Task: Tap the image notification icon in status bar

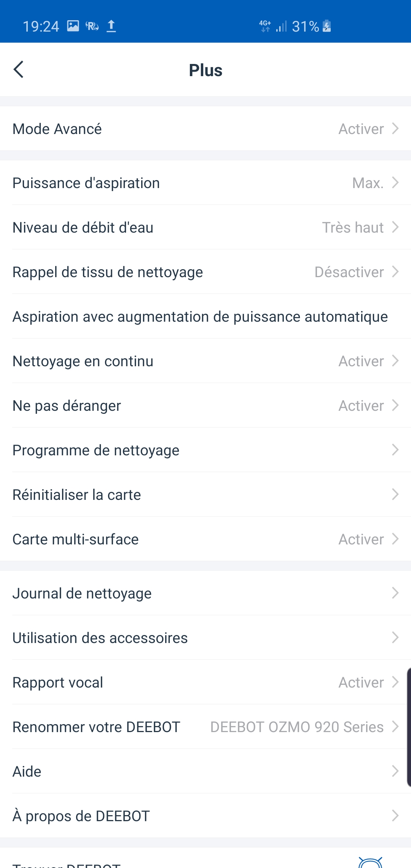Action: 73,26
